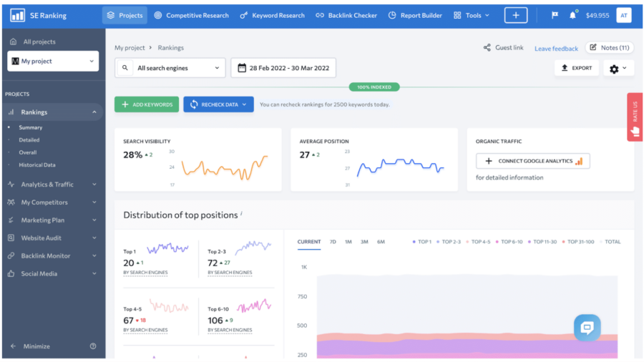Open the Backlink Checker
Image resolution: width=644 pixels, height=362 pixels.
346,15
